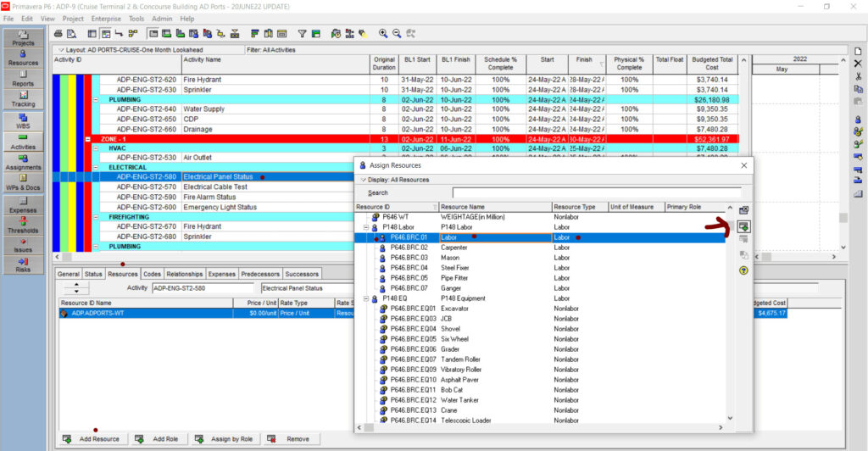868x451 pixels.
Task: Select resource row P646.BRC.EQ01 Excavator
Action: pos(540,309)
